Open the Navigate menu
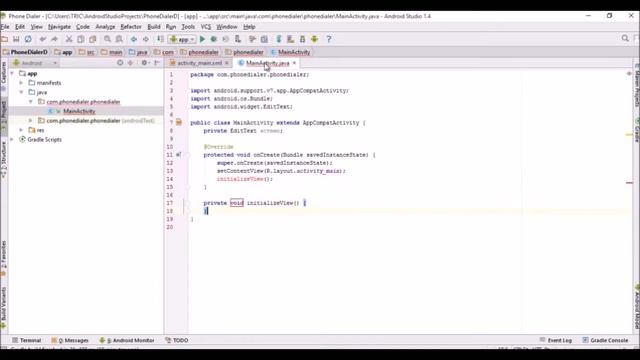640x360 pixels. click(59, 27)
